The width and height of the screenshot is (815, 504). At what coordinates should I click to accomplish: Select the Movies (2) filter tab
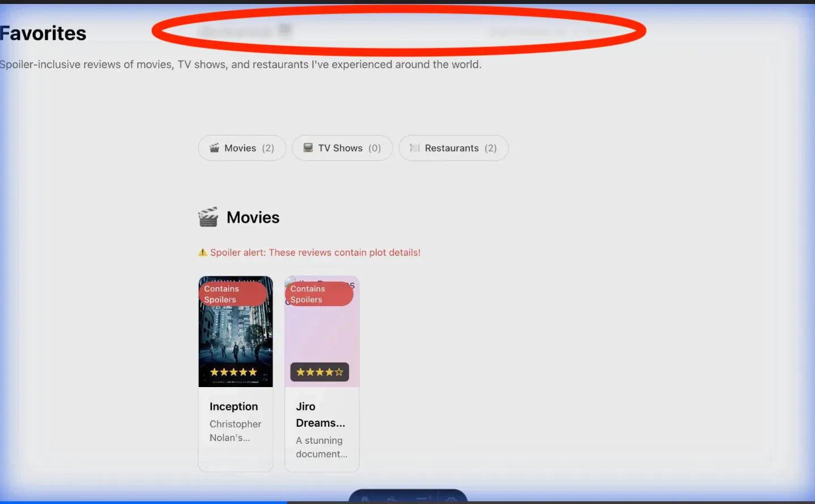click(242, 148)
